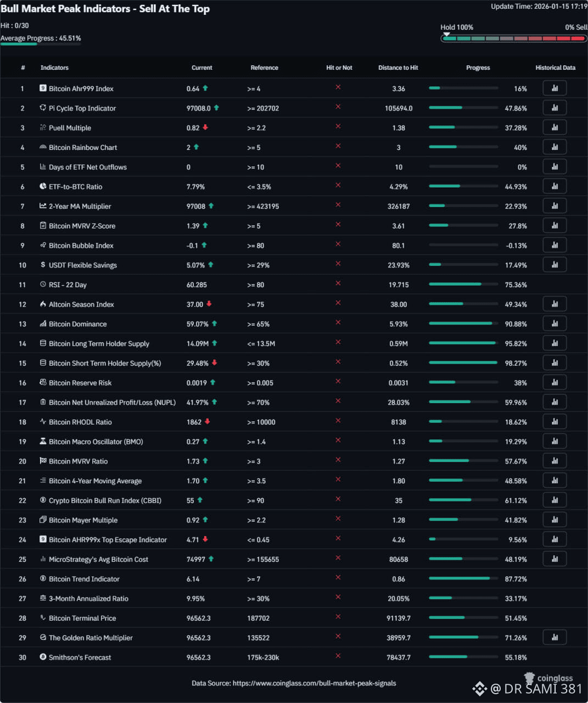
Task: Click the Historical Data column header
Action: coord(555,68)
